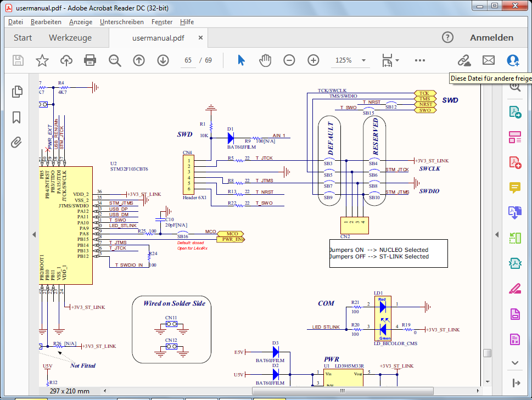Activate the hand pan tool
The width and height of the screenshot is (532, 400).
(265, 60)
